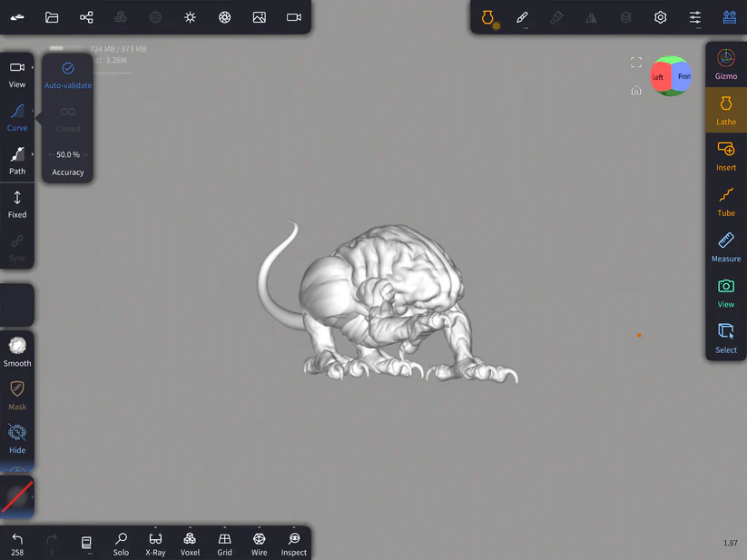Open the Scene tree share-nodes icon
Image resolution: width=747 pixels, height=560 pixels.
coord(86,17)
